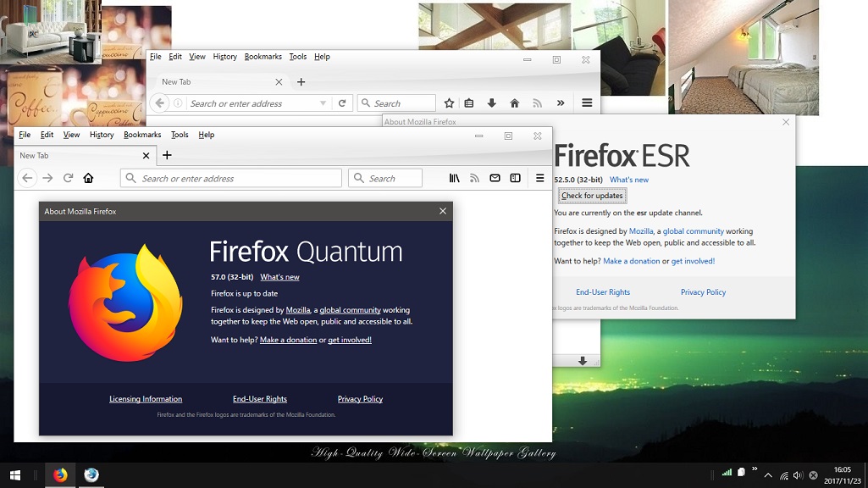Open Tools menu in Firefox ESR window
Image resolution: width=868 pixels, height=488 pixels.
click(x=298, y=57)
